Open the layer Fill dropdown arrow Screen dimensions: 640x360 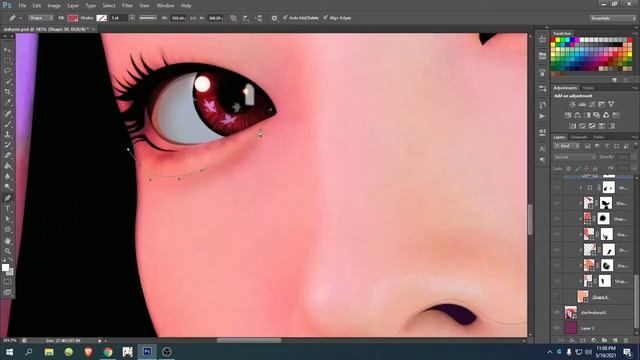pyautogui.click(x=633, y=168)
